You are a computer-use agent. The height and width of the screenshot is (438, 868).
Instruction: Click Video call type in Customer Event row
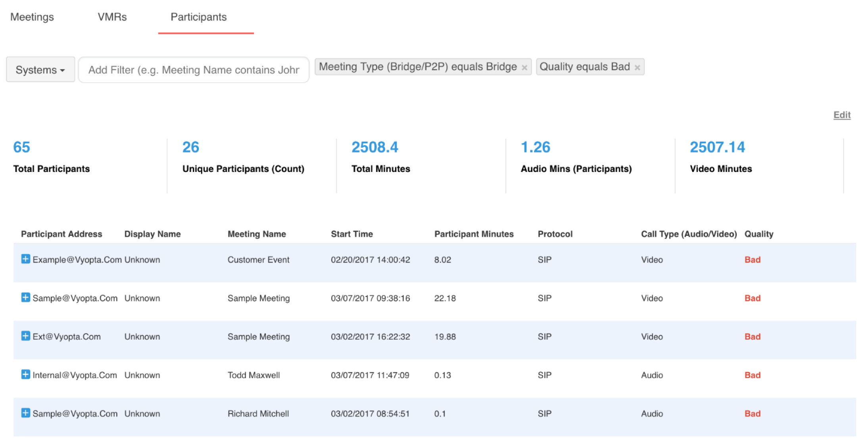652,260
